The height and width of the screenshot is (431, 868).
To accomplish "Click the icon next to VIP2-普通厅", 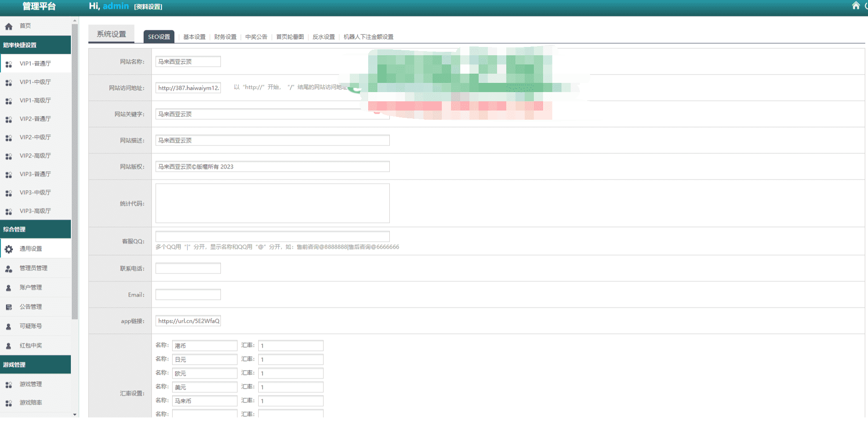I will pos(9,119).
